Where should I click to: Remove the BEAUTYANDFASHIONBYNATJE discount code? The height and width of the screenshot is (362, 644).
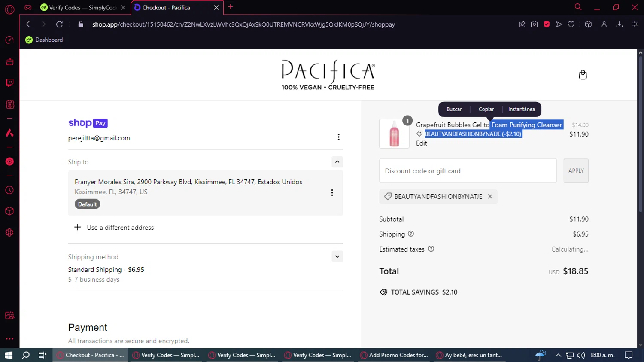click(490, 196)
